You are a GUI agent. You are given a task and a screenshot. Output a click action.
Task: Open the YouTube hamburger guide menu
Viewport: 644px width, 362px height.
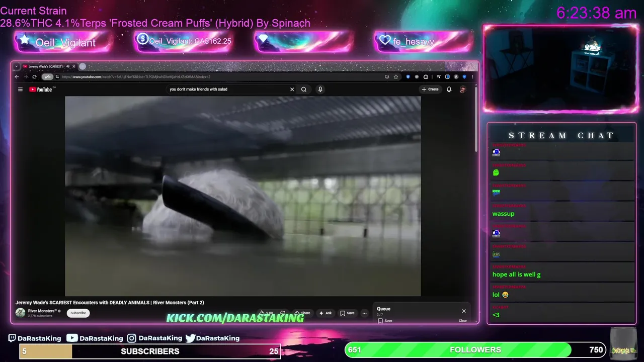[x=20, y=89]
